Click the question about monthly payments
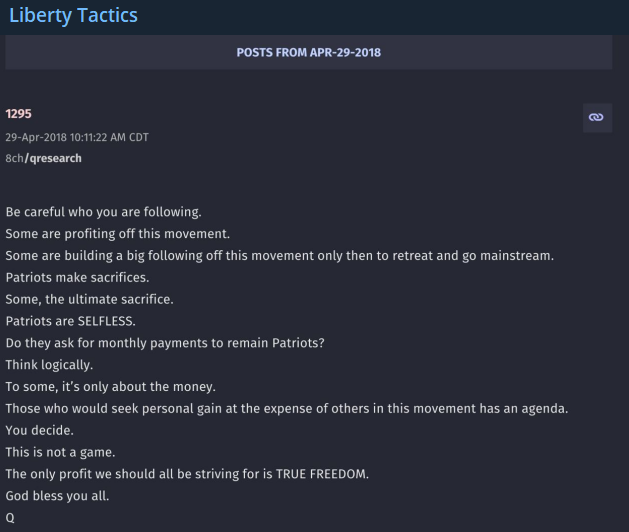 tap(172, 343)
